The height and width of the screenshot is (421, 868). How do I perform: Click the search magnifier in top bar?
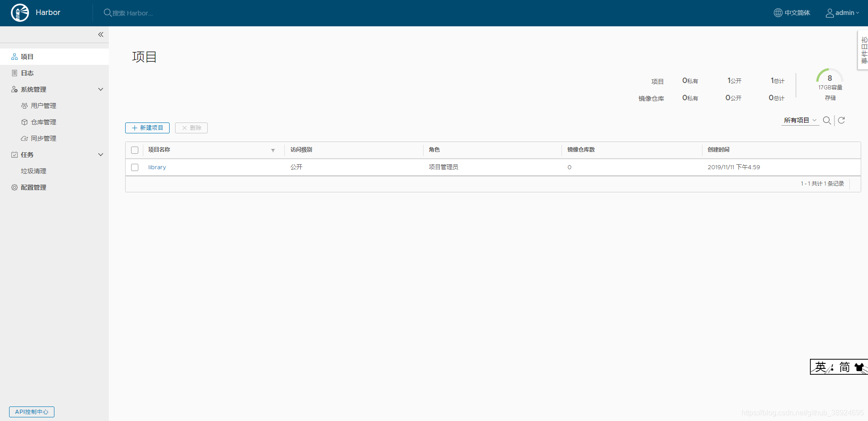point(107,13)
